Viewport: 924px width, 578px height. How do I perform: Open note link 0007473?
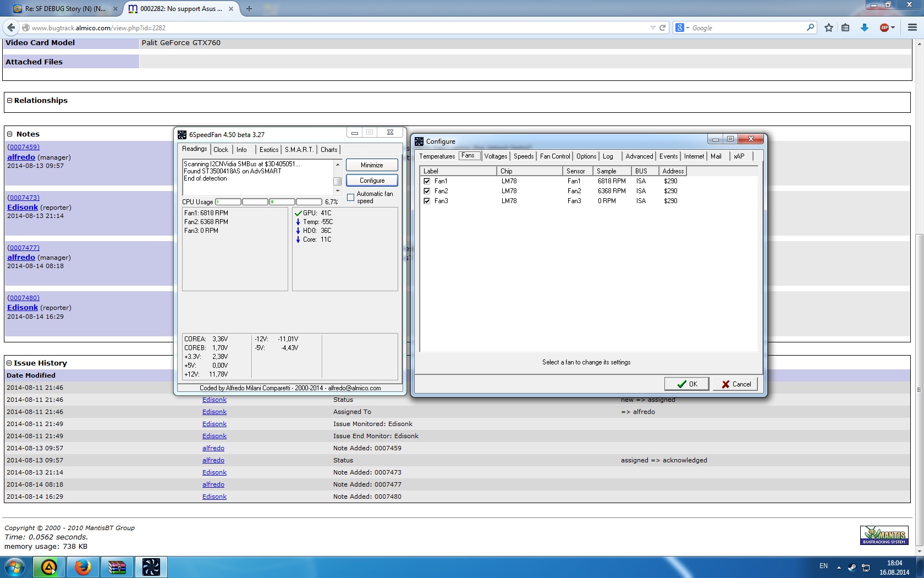[23, 198]
